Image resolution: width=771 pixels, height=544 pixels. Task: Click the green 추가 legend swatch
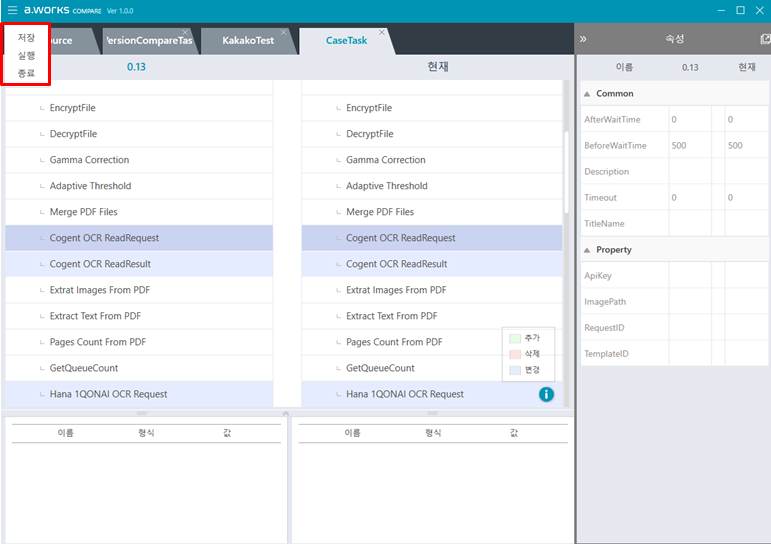[514, 338]
